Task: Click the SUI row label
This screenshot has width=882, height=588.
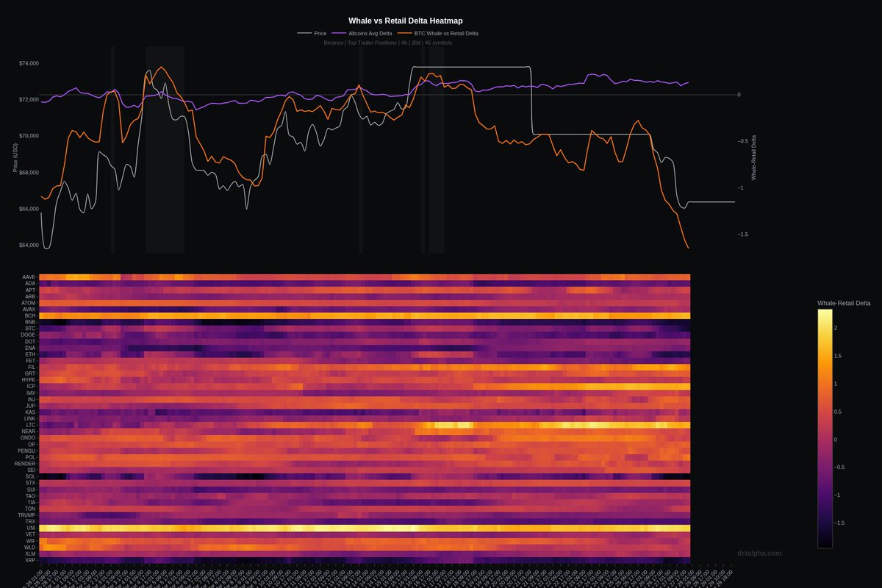Action: [x=31, y=490]
